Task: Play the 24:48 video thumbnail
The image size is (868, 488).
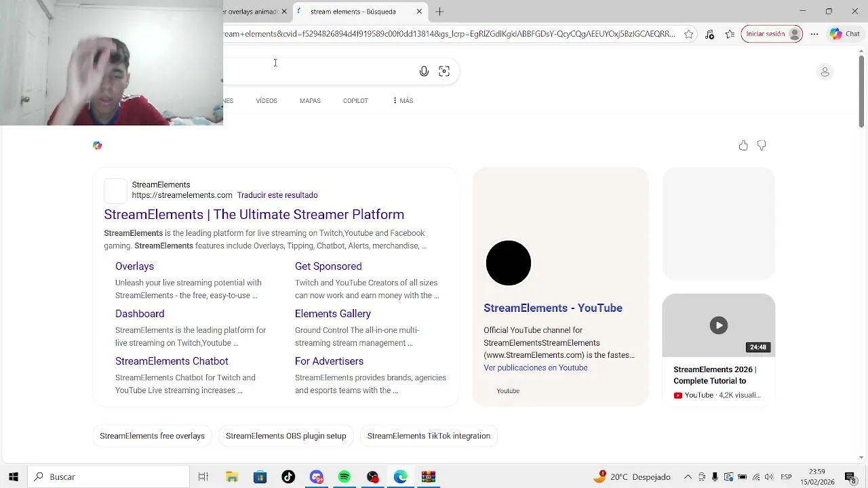Action: click(719, 325)
